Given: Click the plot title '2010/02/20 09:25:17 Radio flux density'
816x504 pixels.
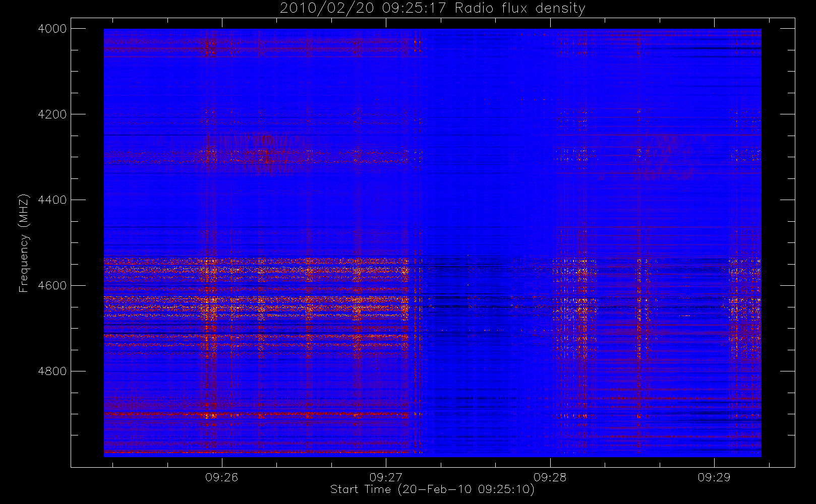Looking at the screenshot, I should (433, 9).
